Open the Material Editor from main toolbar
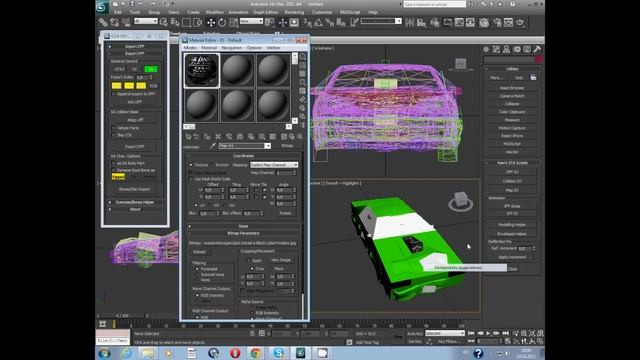 click(x=484, y=22)
